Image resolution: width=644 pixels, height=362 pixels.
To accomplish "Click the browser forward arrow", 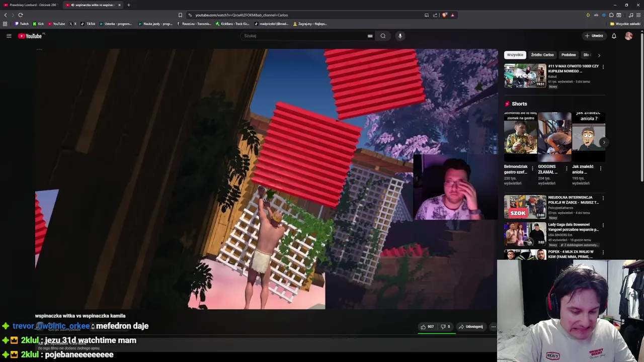I will [x=13, y=15].
